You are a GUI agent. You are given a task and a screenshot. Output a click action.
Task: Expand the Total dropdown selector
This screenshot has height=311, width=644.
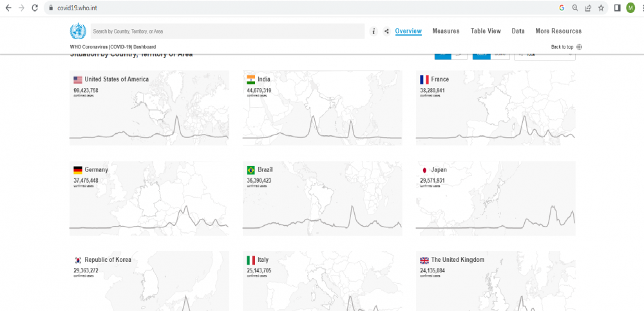[544, 55]
